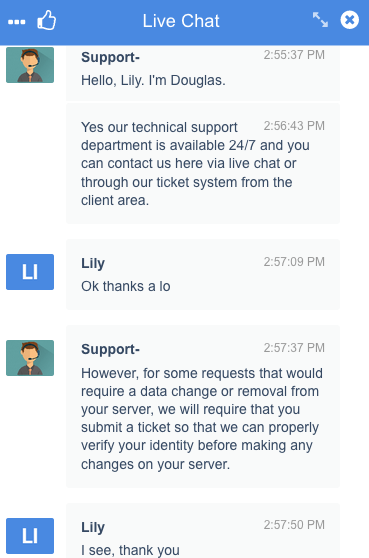Click the first 'Support-' sender name
This screenshot has height=558, width=369.
point(110,57)
